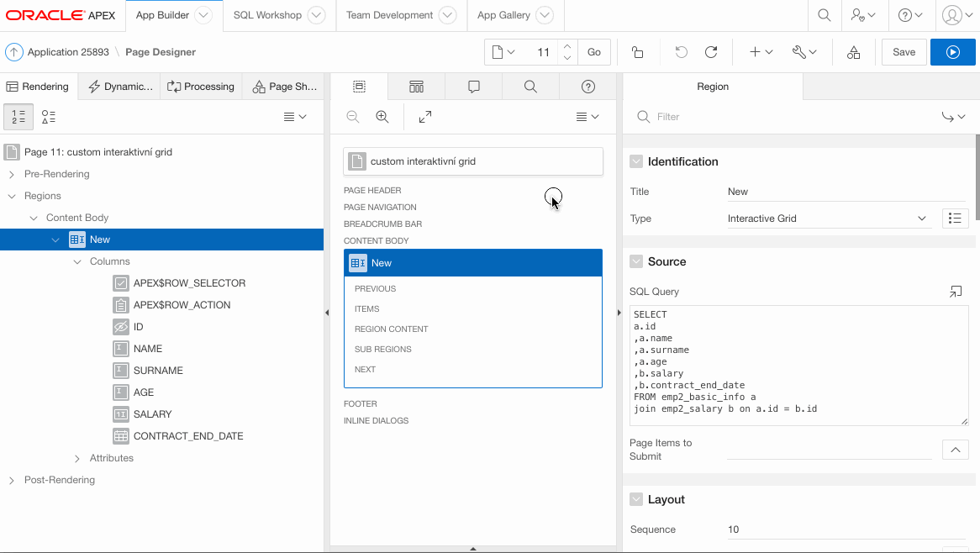Switch to the Processing tab
Viewport: 980px width, 553px height.
pos(201,87)
